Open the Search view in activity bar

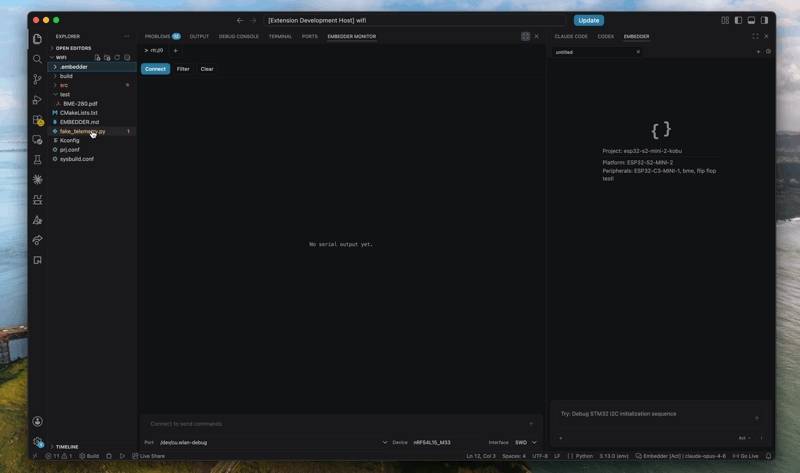[37, 59]
